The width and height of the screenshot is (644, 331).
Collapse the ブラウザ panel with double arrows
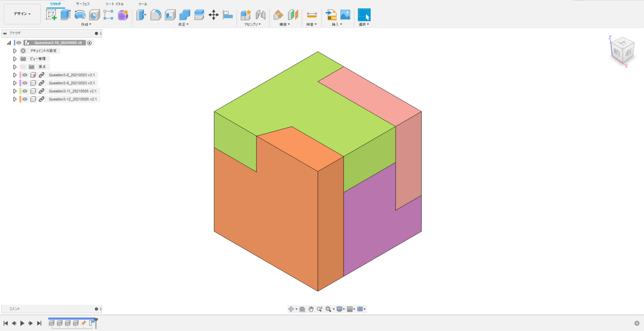[x=5, y=33]
